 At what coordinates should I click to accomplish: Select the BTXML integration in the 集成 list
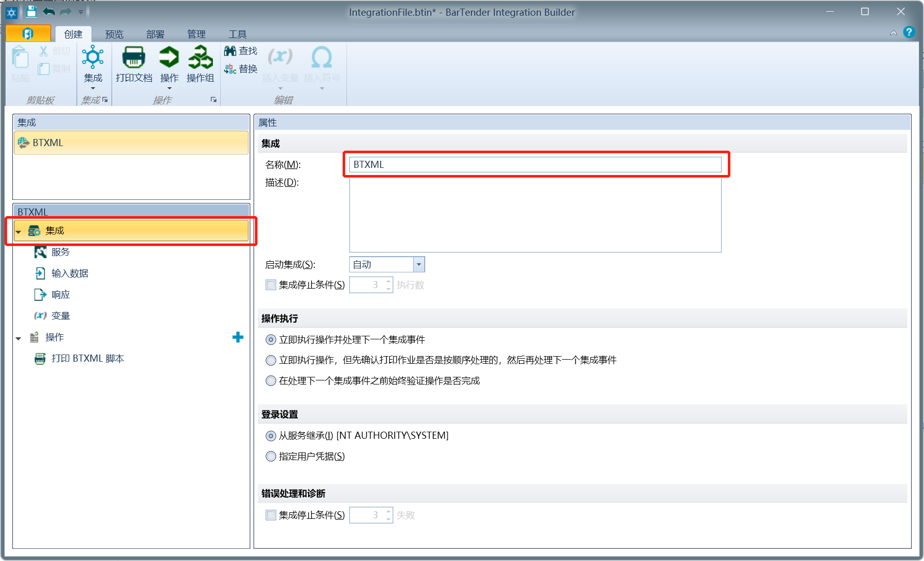[131, 143]
